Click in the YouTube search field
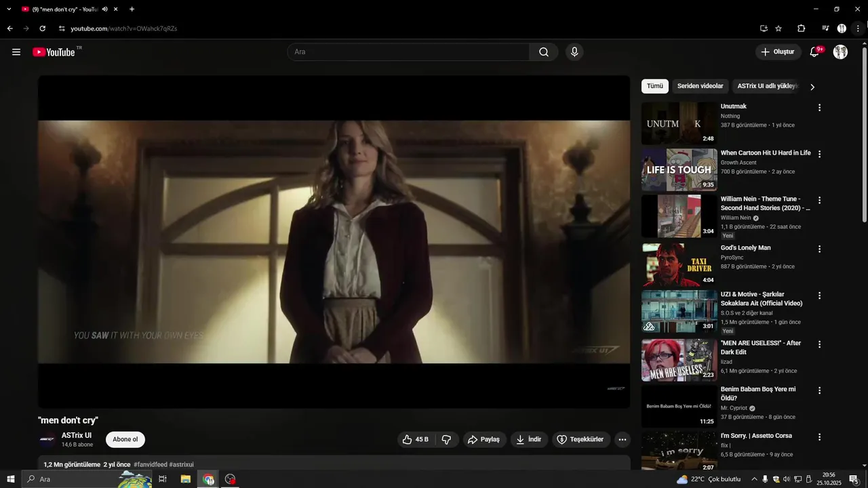Screen dimensions: 868x488 [409, 52]
